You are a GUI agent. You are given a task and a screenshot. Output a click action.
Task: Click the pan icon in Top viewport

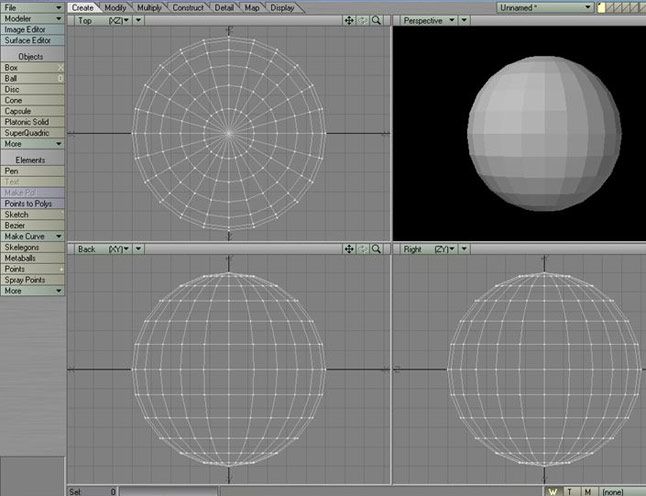[349, 20]
